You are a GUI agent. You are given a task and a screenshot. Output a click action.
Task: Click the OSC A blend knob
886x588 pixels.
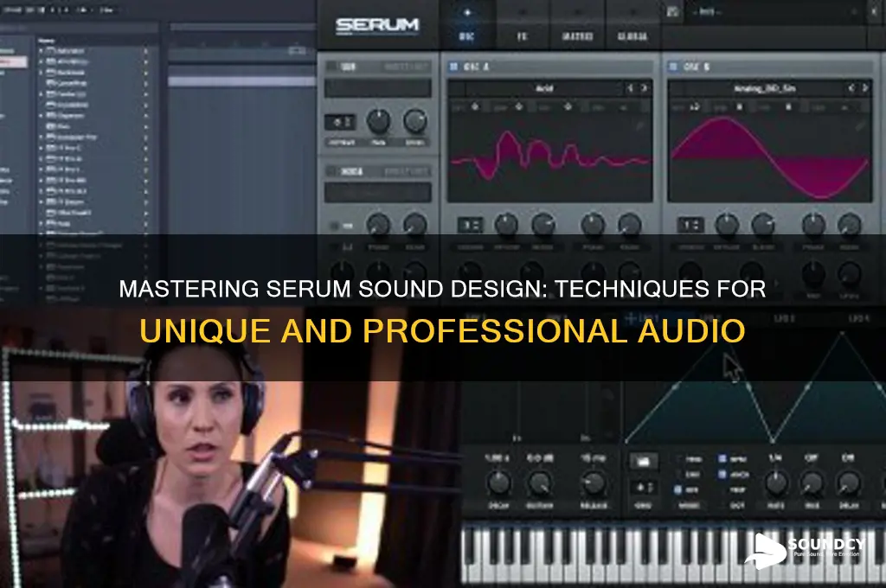coord(543,225)
